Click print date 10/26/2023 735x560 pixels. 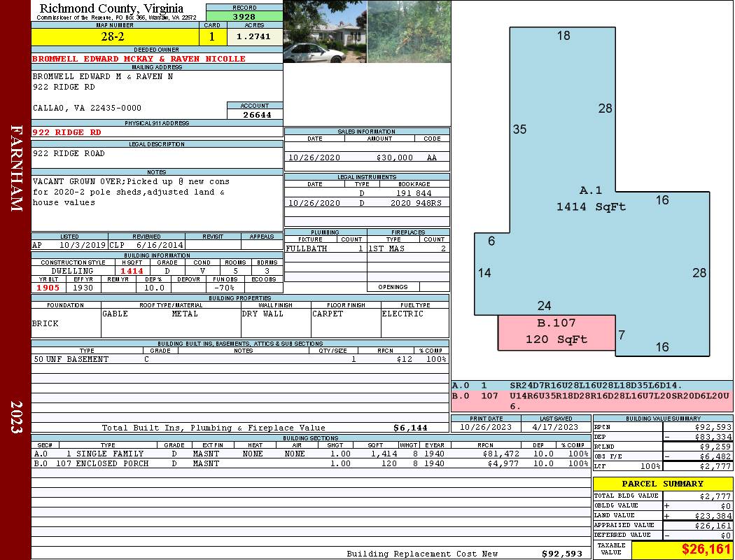coord(486,428)
